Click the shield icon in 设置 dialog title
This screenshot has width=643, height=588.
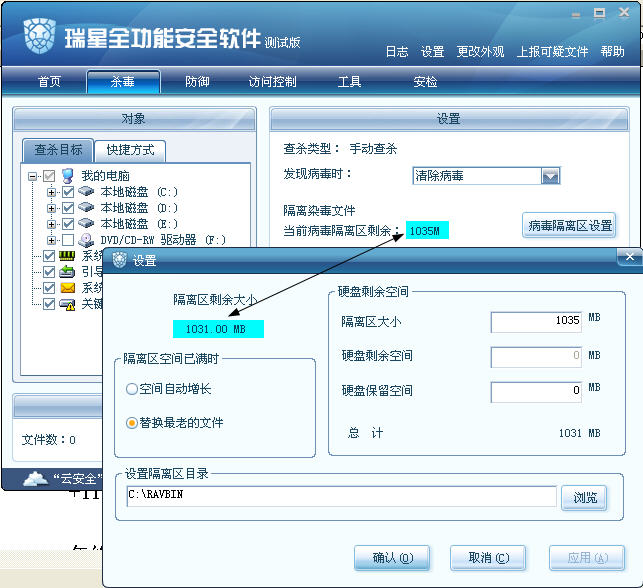point(119,260)
